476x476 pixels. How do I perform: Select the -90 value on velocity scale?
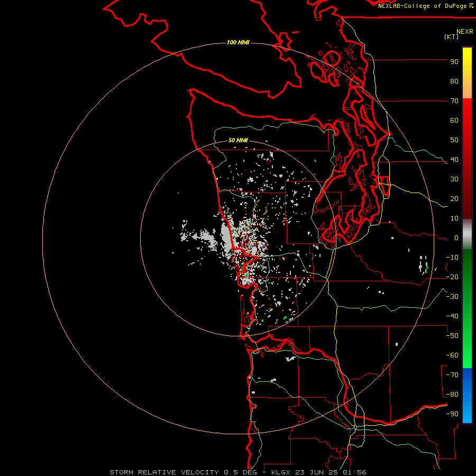(452, 414)
